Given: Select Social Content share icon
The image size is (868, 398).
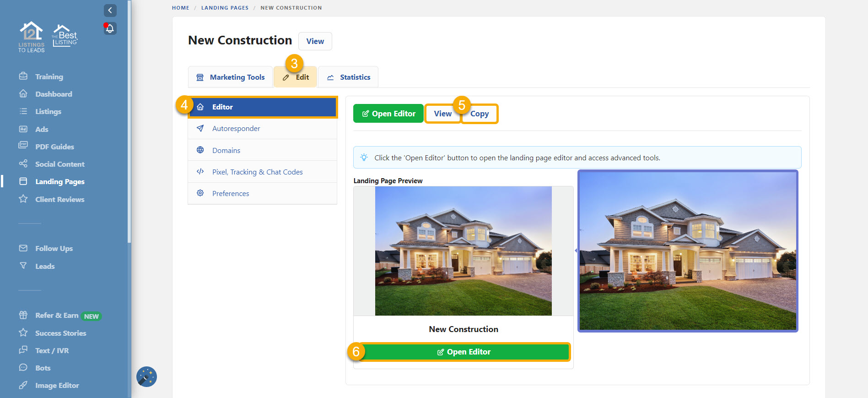Looking at the screenshot, I should point(23,164).
